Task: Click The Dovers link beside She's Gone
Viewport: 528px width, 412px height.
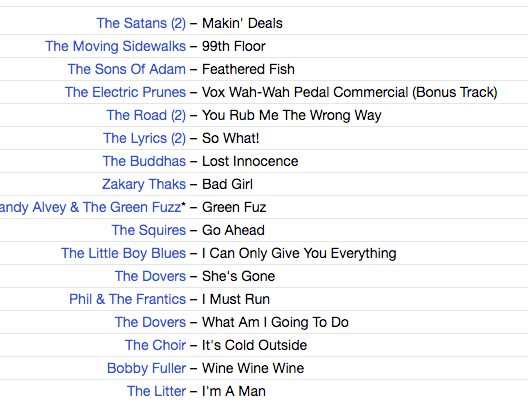Action: point(150,276)
